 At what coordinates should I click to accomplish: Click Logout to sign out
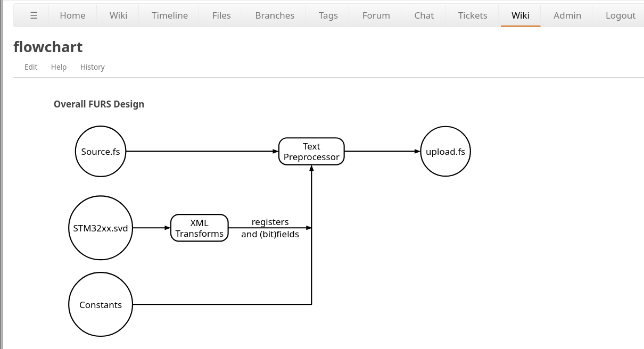[621, 15]
